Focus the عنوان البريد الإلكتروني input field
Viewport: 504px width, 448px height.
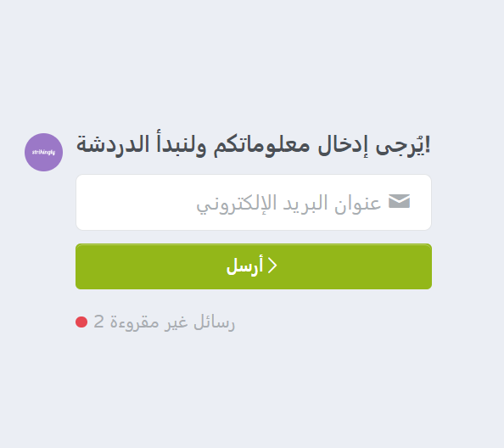click(254, 203)
